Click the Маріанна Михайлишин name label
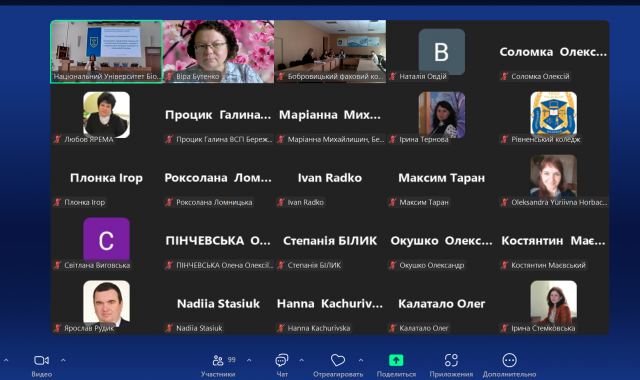 click(336, 139)
